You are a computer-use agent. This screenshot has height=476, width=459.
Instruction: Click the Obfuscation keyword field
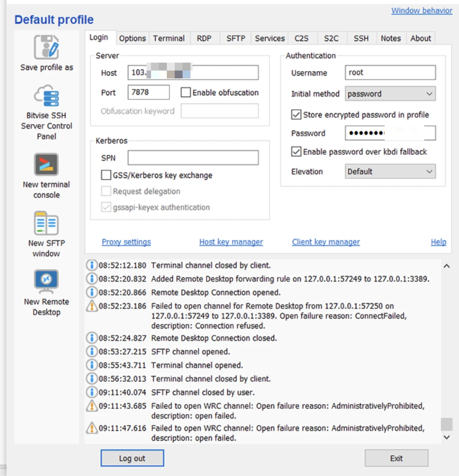click(x=220, y=111)
